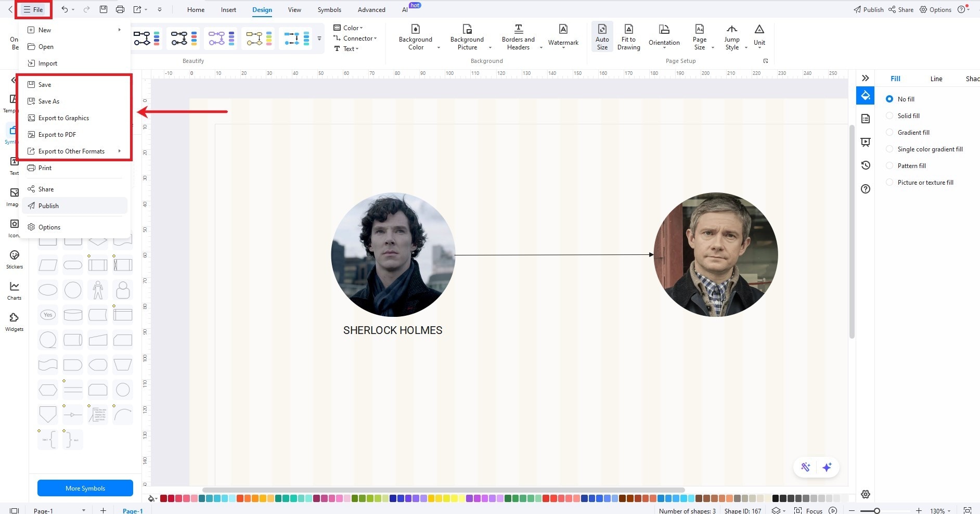Click the Focus button in status bar
980x514 pixels.
(808, 511)
